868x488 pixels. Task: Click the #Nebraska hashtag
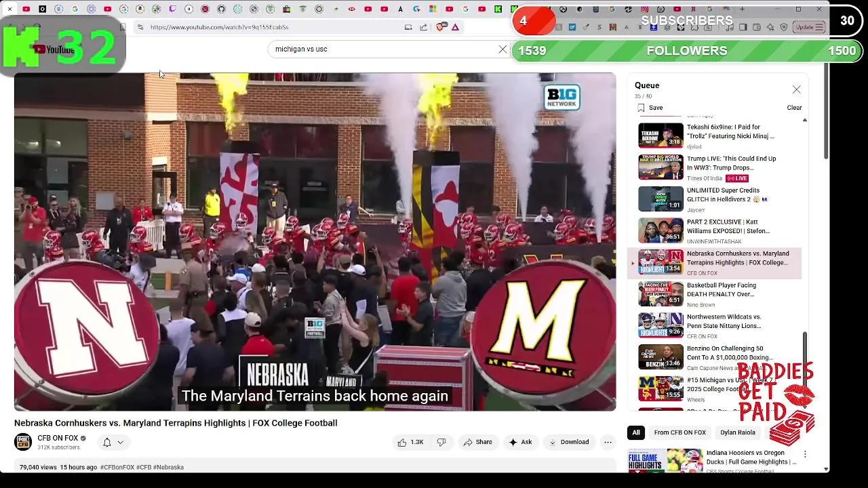click(x=168, y=467)
